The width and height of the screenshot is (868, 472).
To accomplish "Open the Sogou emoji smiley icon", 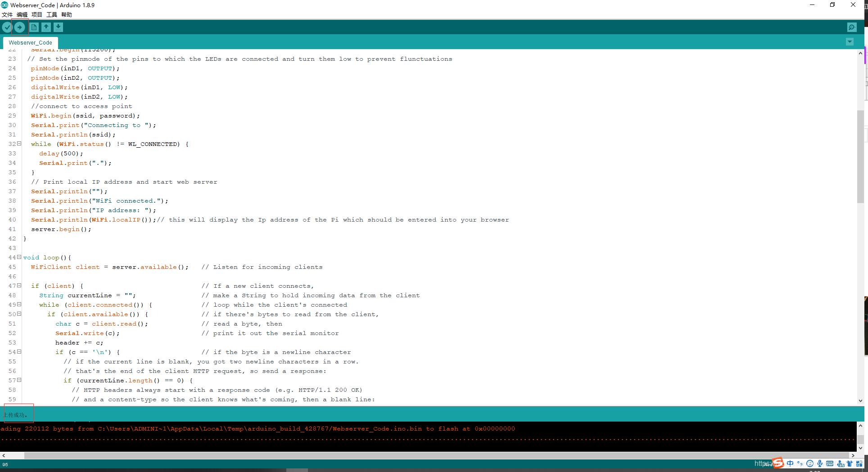I will [x=810, y=463].
